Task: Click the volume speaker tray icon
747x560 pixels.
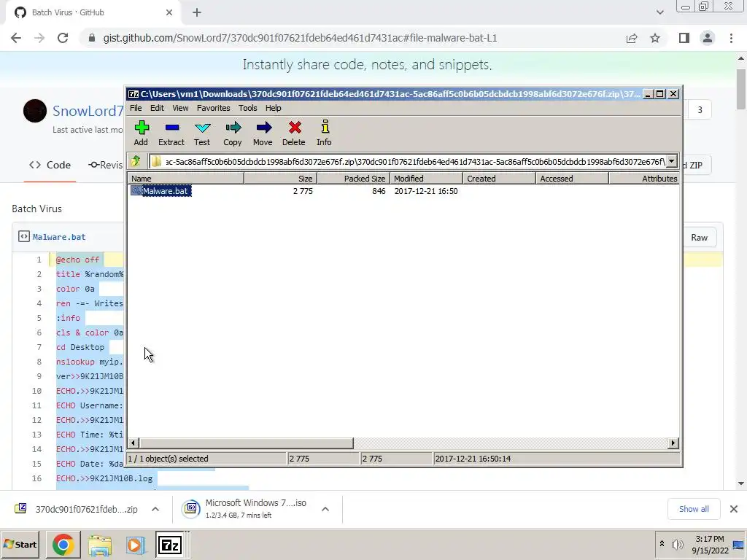Action: click(677, 544)
